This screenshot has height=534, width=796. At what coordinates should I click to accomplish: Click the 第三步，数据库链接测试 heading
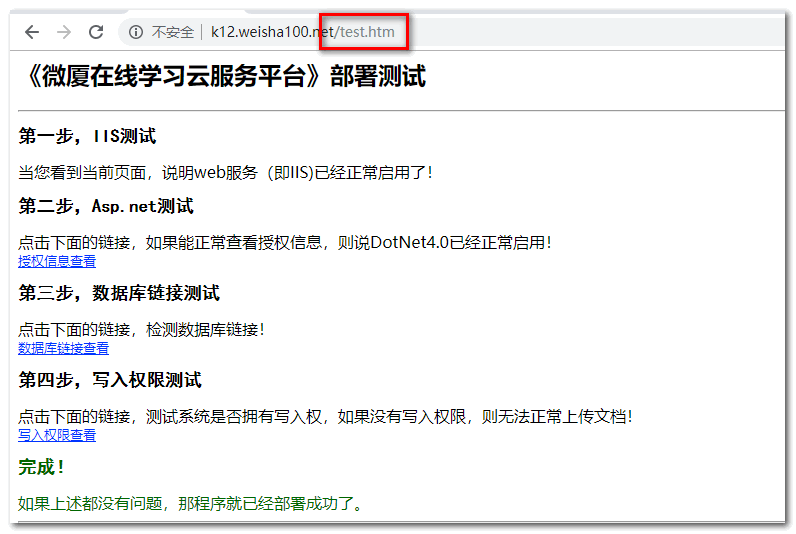point(119,293)
